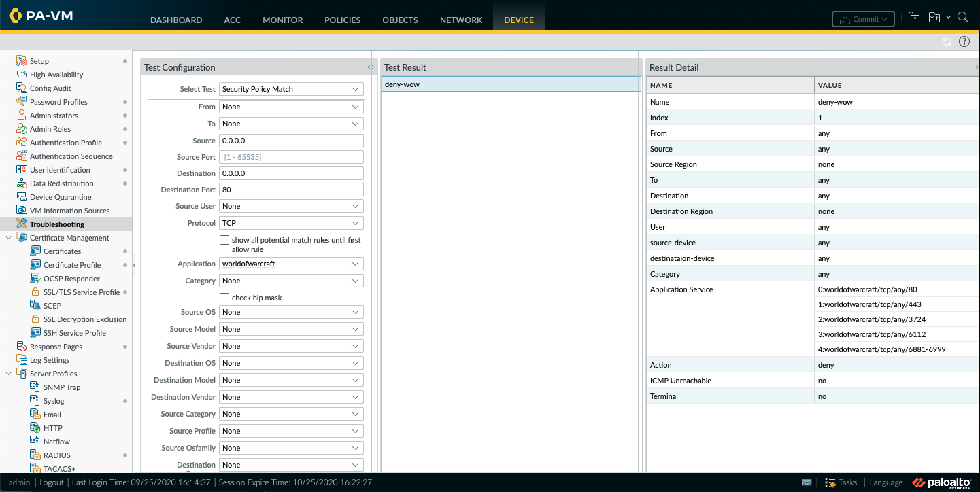The width and height of the screenshot is (980, 492).
Task: Click the Certificates icon in sidebar
Action: [35, 251]
